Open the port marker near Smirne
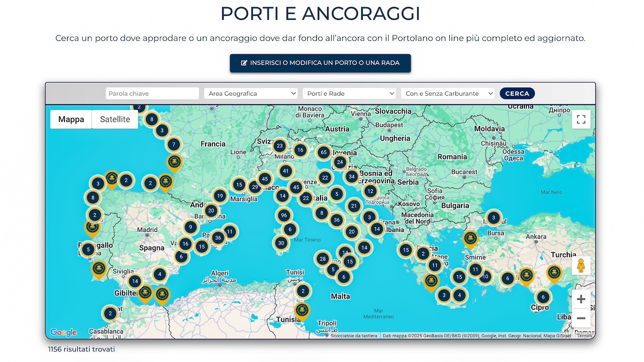The image size is (644, 362). point(471,239)
